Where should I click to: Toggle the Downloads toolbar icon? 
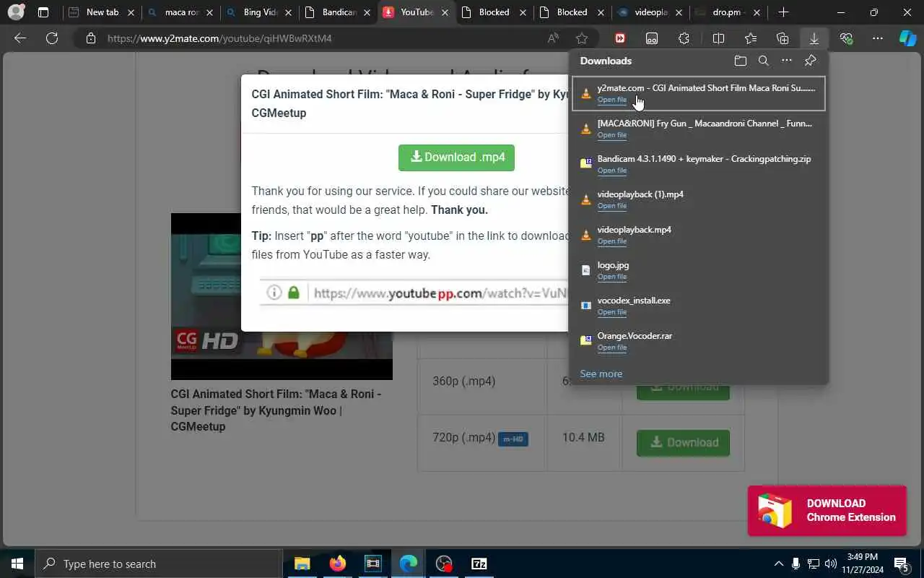pos(814,38)
